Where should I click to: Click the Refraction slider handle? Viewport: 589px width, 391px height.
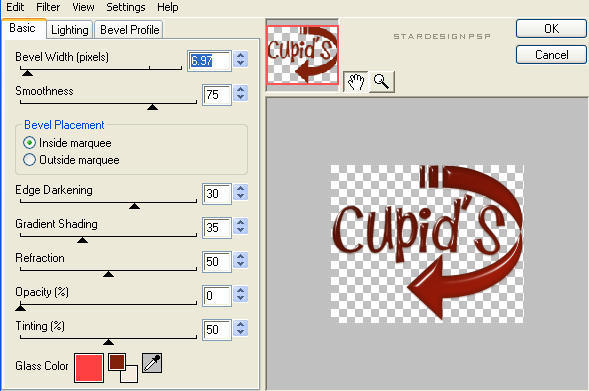click(x=108, y=274)
